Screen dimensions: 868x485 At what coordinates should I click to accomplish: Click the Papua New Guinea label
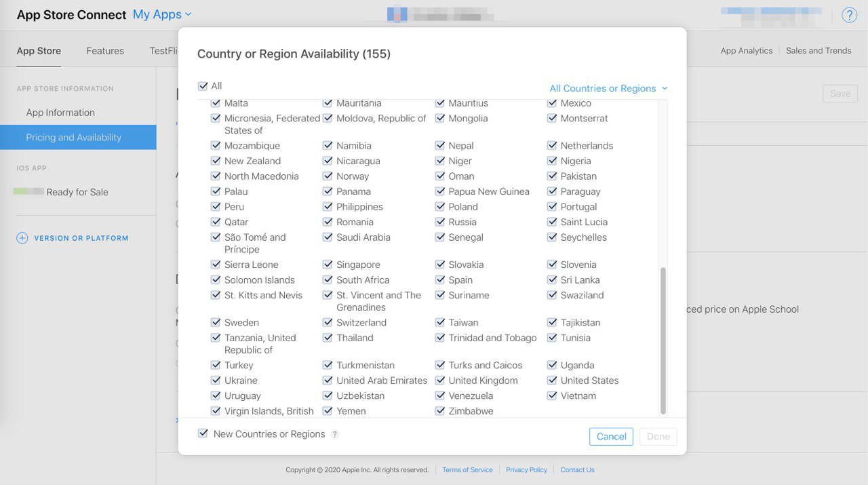(489, 191)
